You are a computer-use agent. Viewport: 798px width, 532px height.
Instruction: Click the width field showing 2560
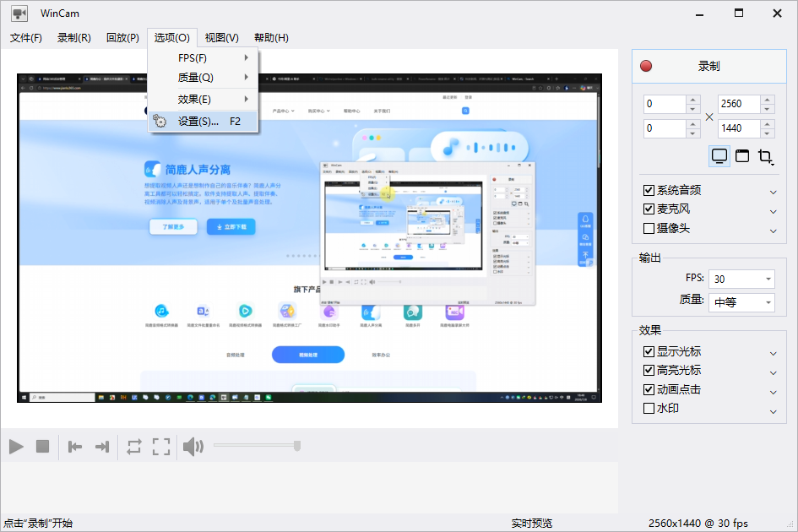click(x=739, y=104)
